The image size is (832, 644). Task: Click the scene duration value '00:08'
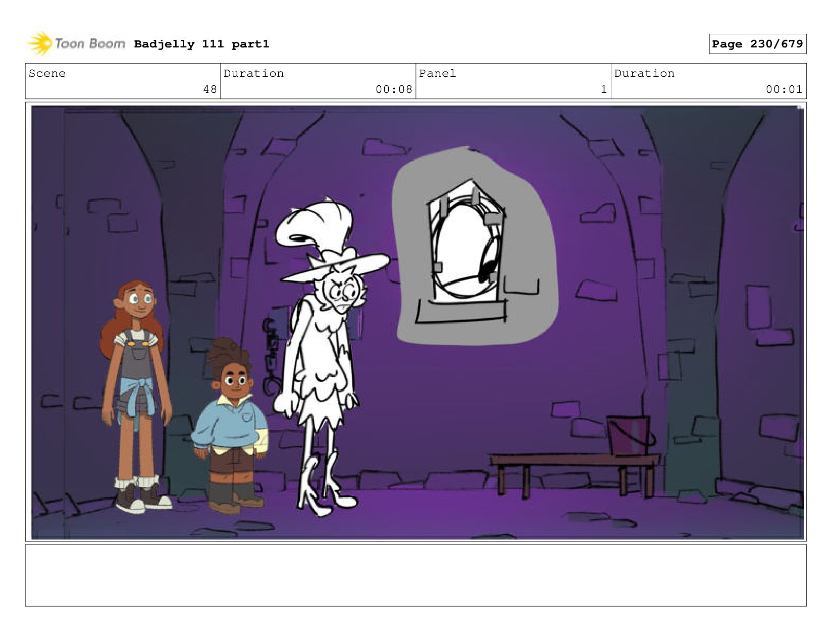coord(394,89)
